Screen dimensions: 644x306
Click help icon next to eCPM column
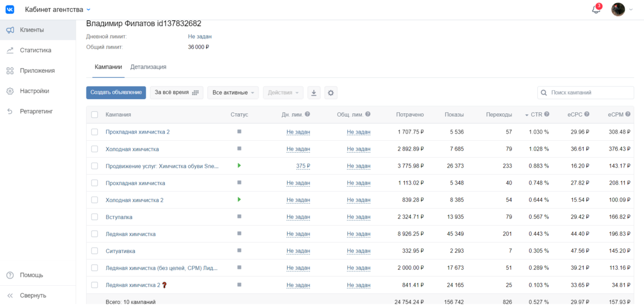pyautogui.click(x=628, y=114)
